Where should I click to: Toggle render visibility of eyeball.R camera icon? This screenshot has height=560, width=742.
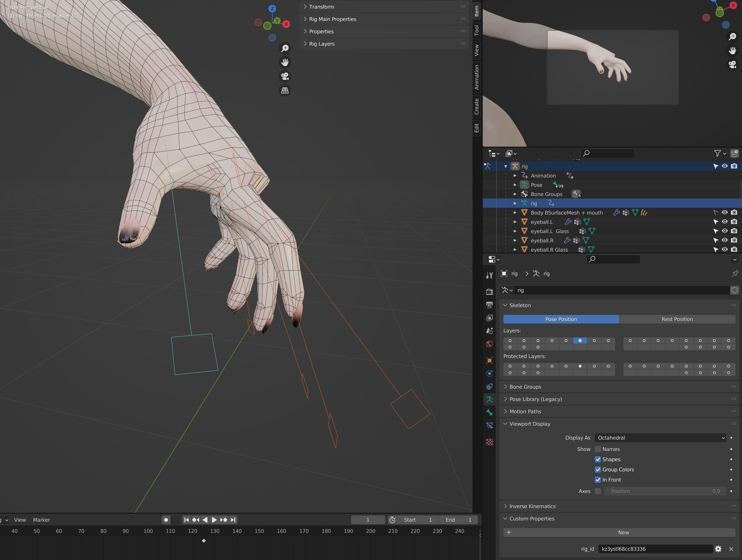[734, 240]
